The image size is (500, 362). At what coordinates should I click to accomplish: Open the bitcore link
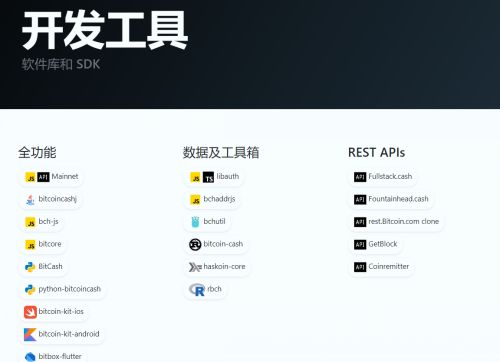tap(50, 244)
